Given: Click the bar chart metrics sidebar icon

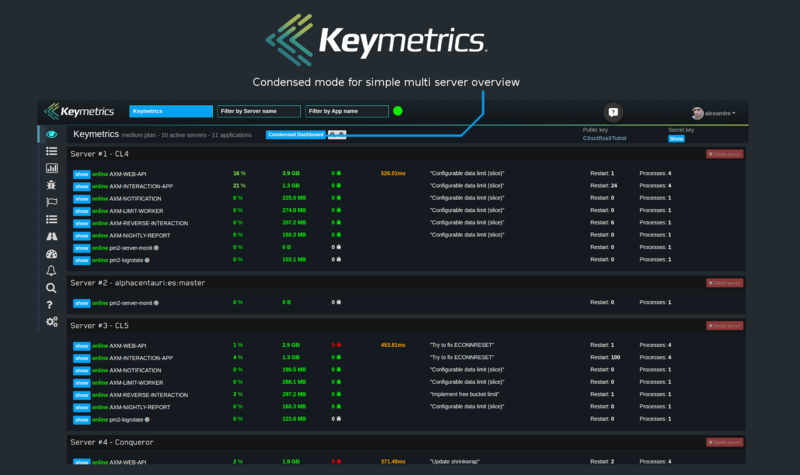Looking at the screenshot, I should coord(51,168).
